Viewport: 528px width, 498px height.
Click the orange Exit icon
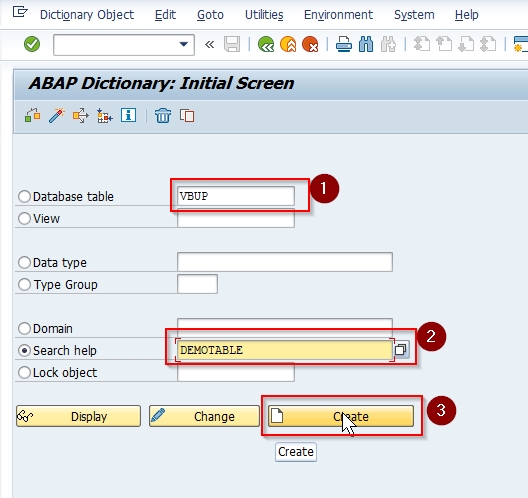(288, 44)
